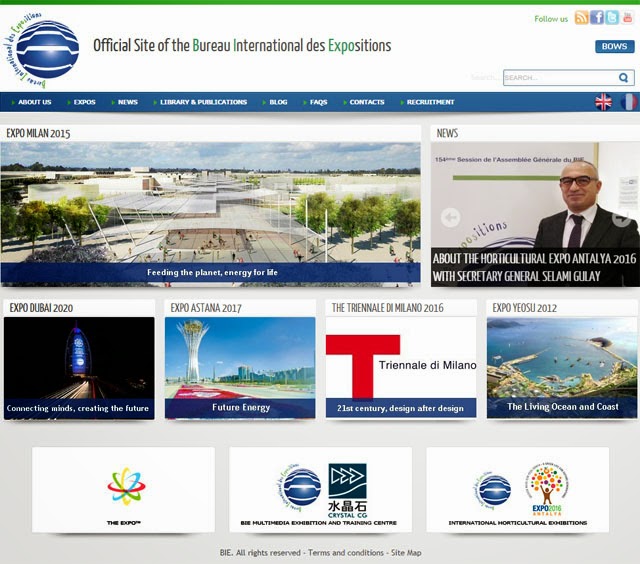Click the 'EXPO DUBAI 2020' heading
The width and height of the screenshot is (640, 564).
pyautogui.click(x=41, y=308)
